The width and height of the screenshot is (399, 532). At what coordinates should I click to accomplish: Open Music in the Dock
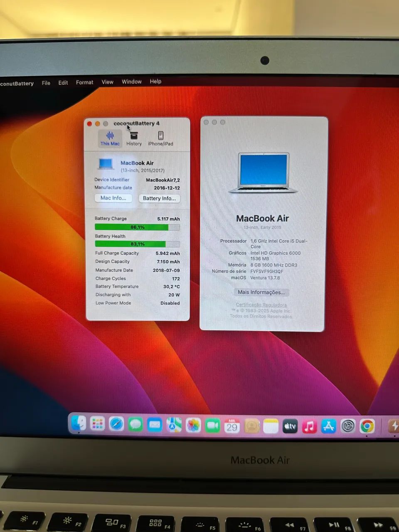[x=309, y=426]
